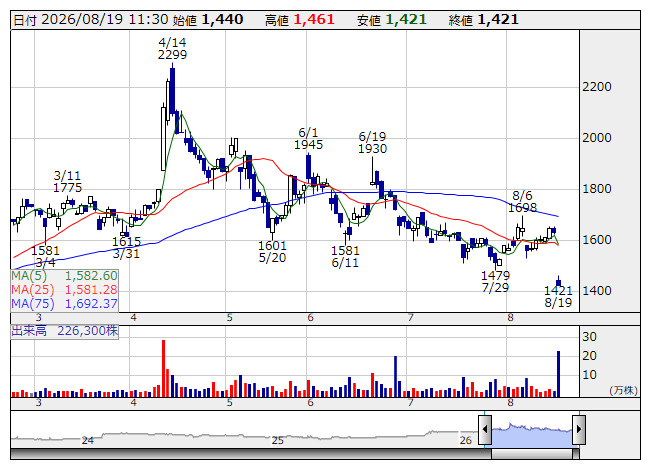The width and height of the screenshot is (653, 470).
Task: Click the 1615 3/31 low label
Action: (127, 248)
